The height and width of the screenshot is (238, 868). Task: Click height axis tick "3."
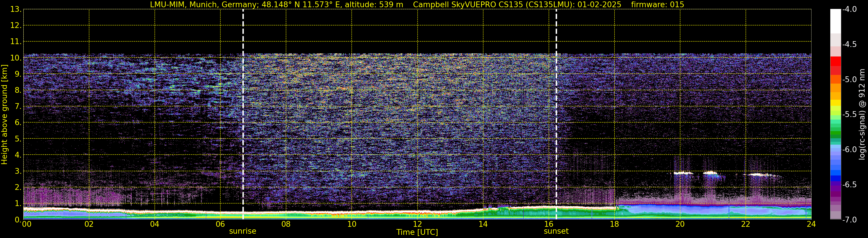(x=18, y=171)
